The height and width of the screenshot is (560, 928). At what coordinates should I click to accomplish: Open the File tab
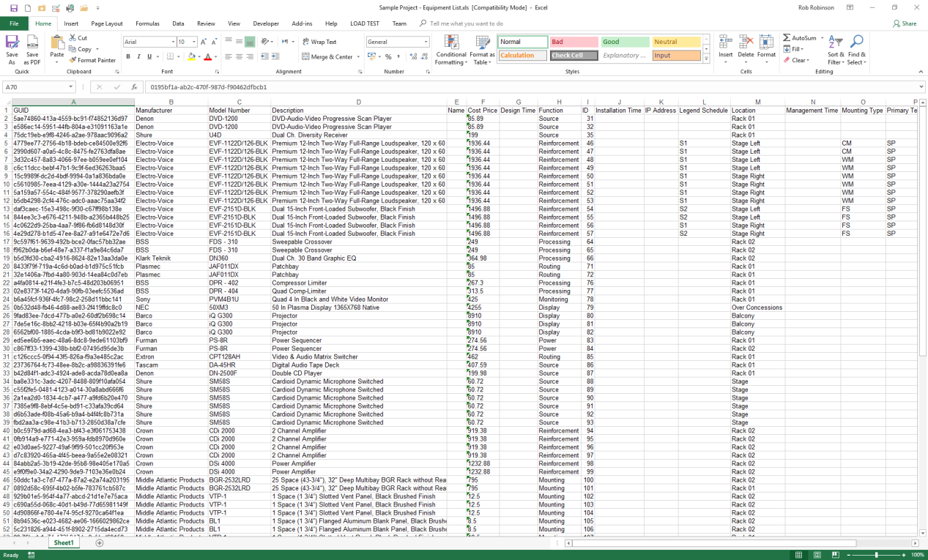[x=14, y=23]
